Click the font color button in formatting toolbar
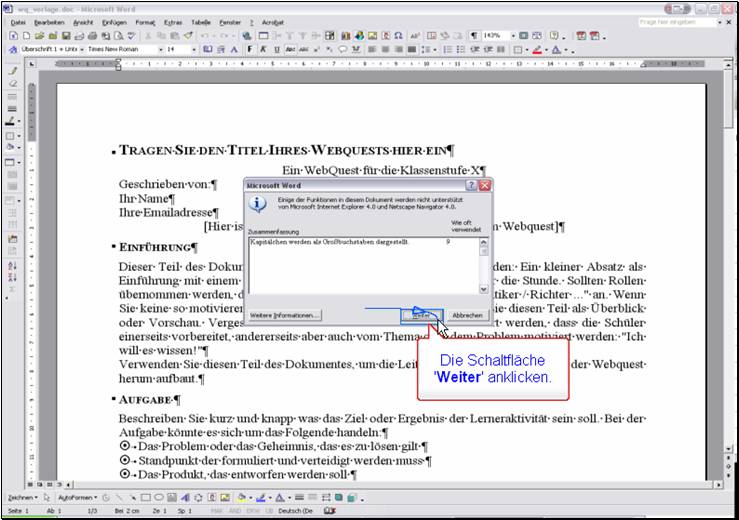Screen dimensions: 739x520 (x=556, y=49)
